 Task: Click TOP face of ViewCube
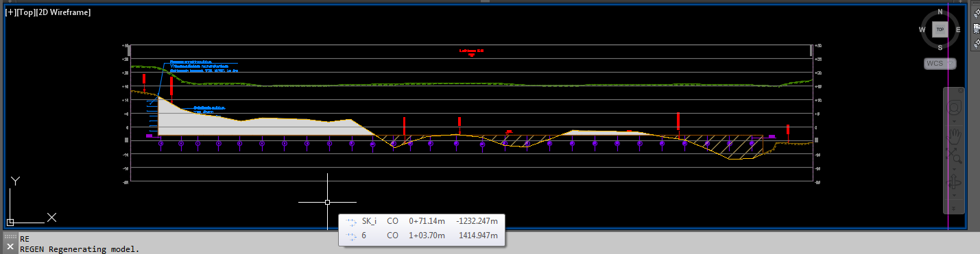(940, 29)
